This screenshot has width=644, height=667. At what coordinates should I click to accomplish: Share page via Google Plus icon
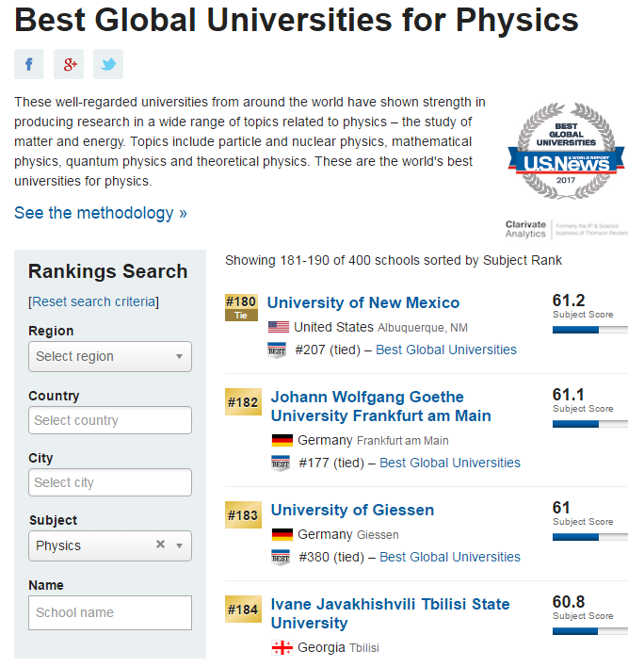point(69,64)
